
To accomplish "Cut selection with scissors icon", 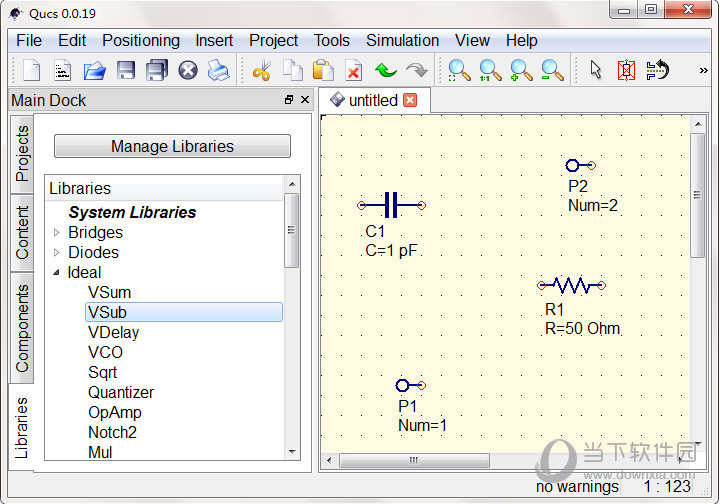I will click(262, 71).
